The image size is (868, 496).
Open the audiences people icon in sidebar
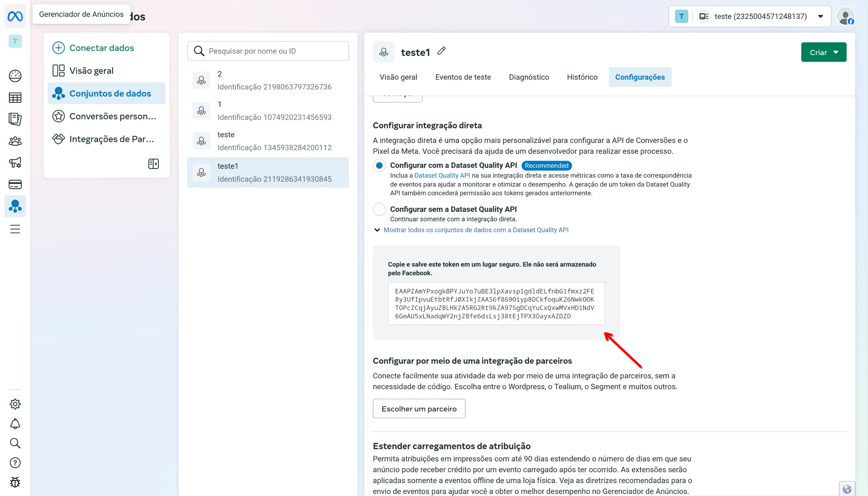pos(15,141)
